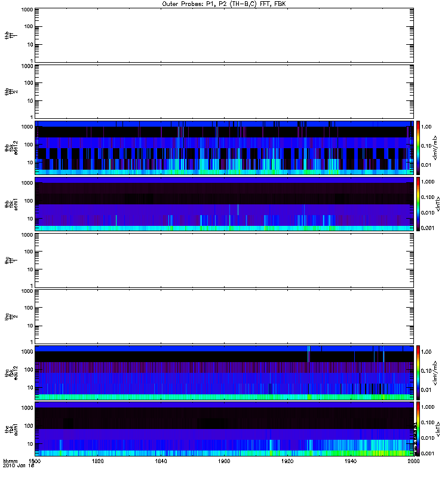Click the 1800 time axis label
The image size is (448, 478).
(x=35, y=461)
